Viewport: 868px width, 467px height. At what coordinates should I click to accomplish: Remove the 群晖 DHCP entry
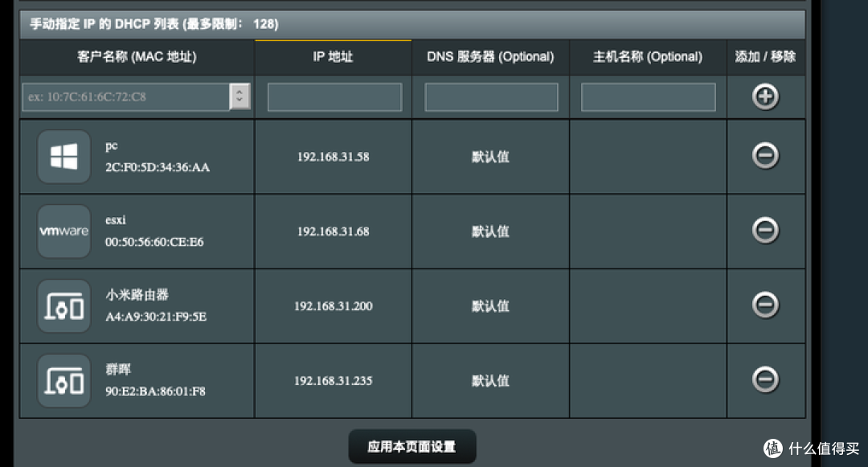tap(765, 379)
